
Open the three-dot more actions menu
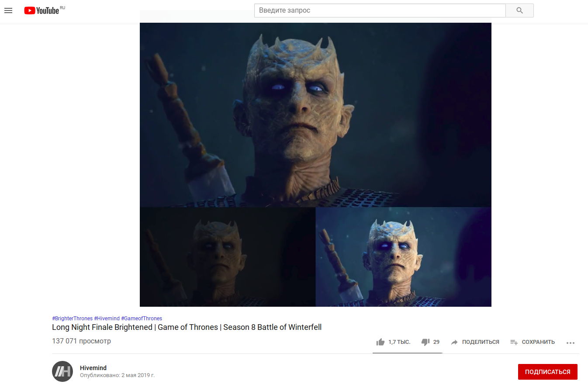(x=571, y=343)
